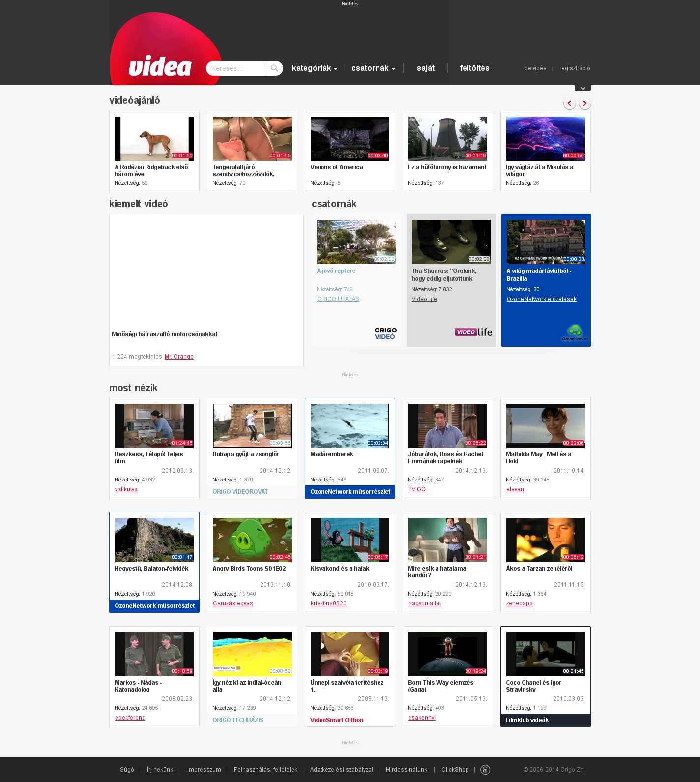The image size is (700, 782).
Task: Open the Mr. Orange uploader link
Action: pos(179,357)
